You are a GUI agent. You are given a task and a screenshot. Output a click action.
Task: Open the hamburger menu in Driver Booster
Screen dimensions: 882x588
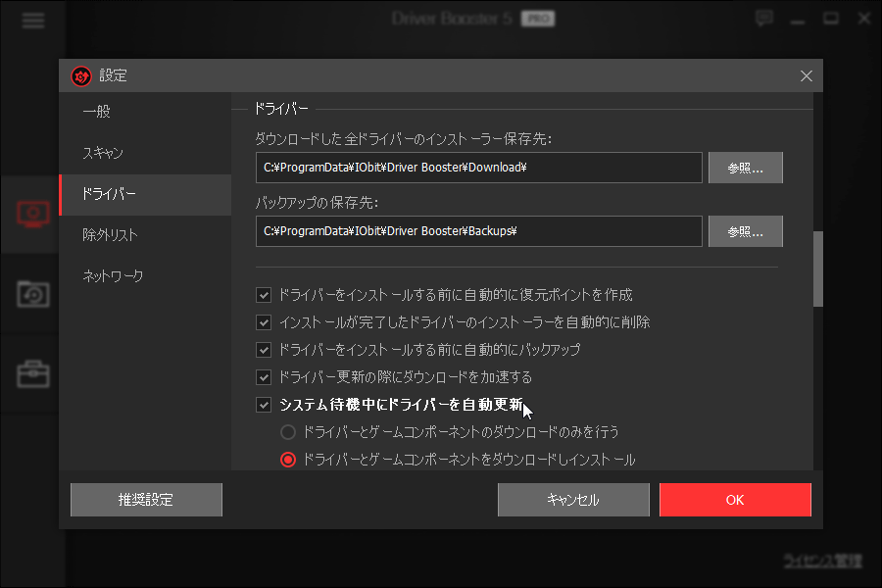coord(32,21)
